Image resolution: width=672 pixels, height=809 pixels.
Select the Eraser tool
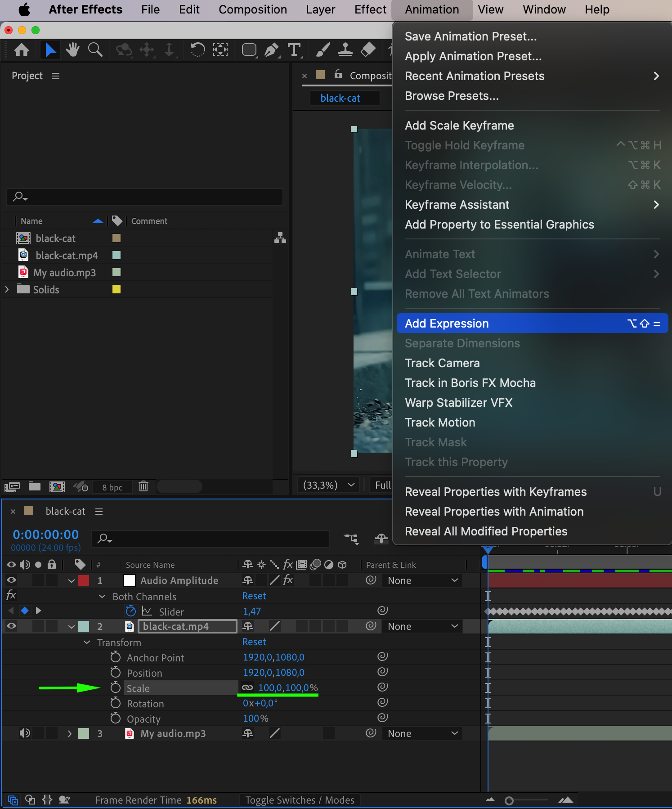[x=368, y=49]
